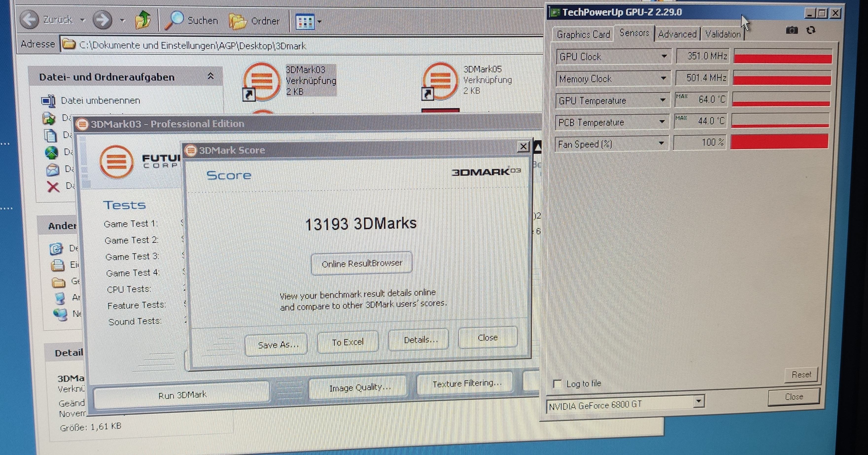Viewport: 868px width, 455px height.
Task: Open score Details...
Action: click(x=419, y=340)
